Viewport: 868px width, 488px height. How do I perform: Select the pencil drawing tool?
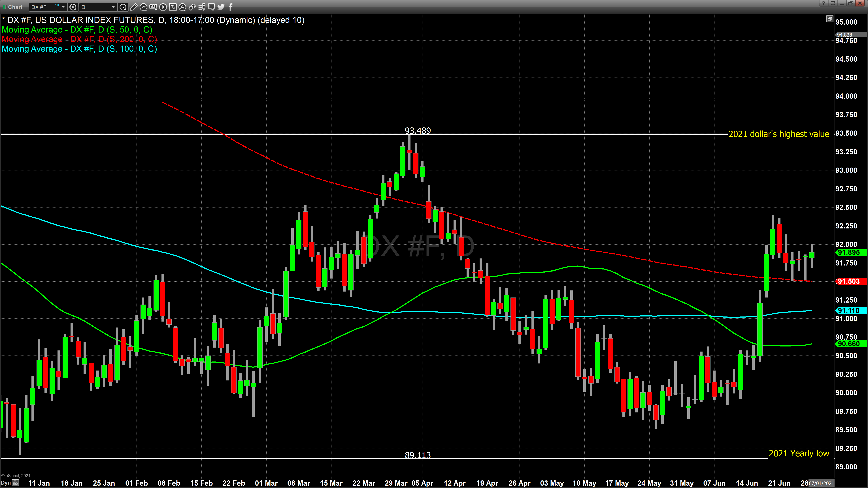click(x=133, y=7)
